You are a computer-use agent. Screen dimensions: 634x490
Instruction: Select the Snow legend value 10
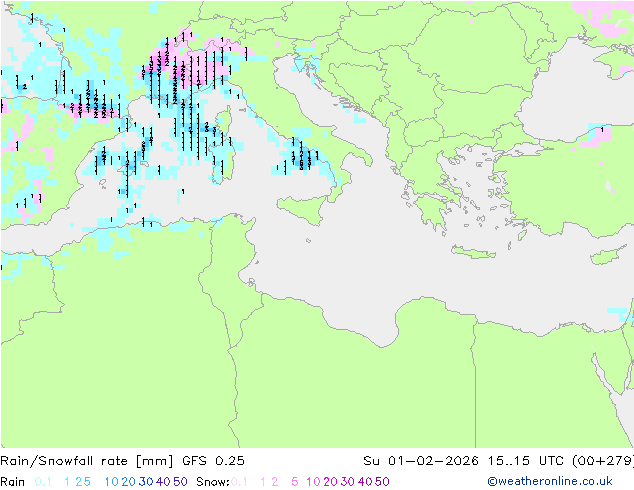coord(313,482)
